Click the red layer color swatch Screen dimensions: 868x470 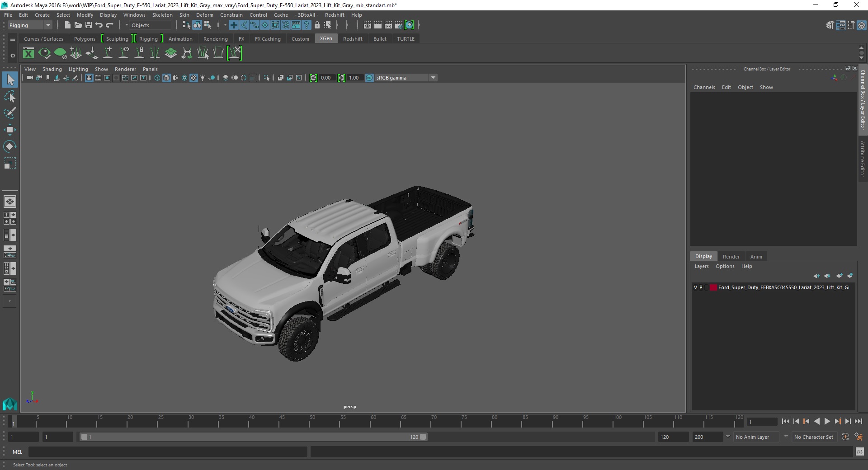pos(713,287)
